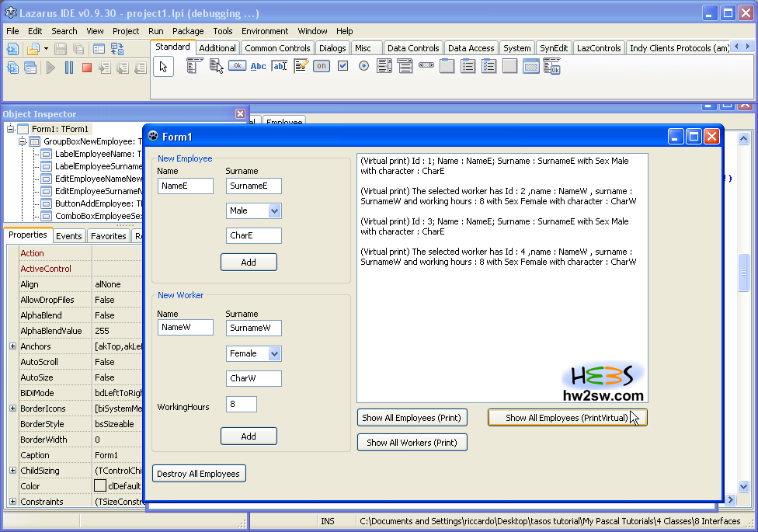Open the Female sex combo box
This screenshot has height=532, width=758.
(x=275, y=354)
